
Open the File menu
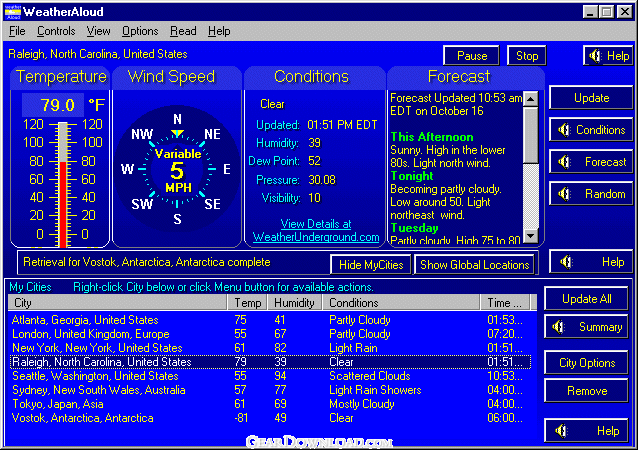tap(17, 31)
